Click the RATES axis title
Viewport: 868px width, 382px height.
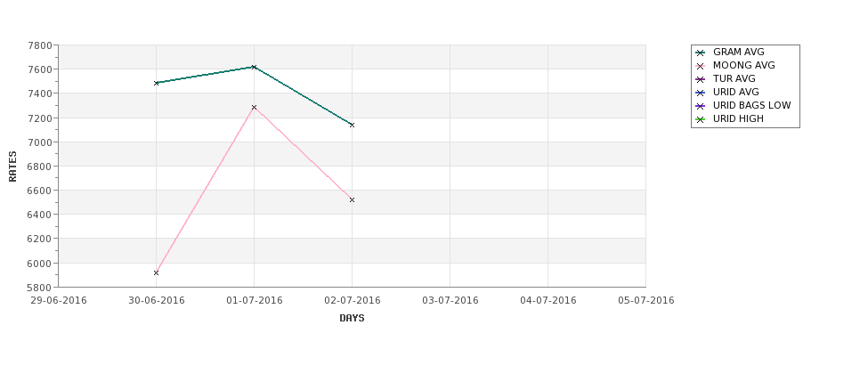pos(12,167)
